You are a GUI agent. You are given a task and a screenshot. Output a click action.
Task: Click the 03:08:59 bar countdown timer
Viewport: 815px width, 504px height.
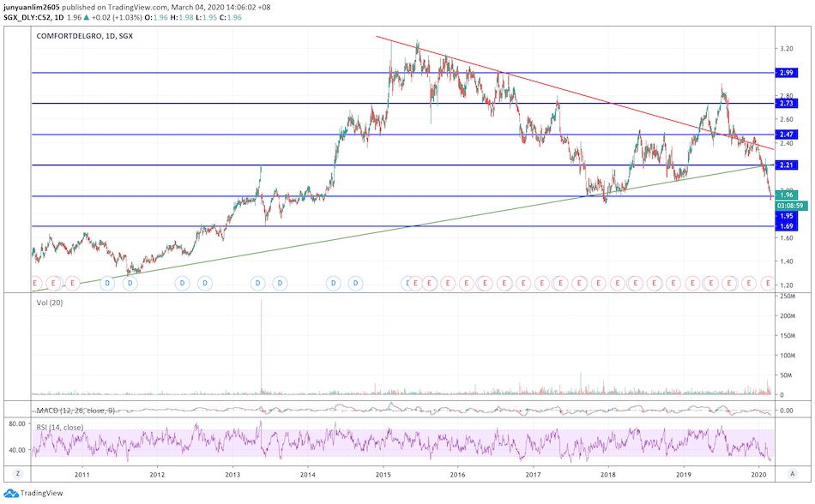pos(791,206)
